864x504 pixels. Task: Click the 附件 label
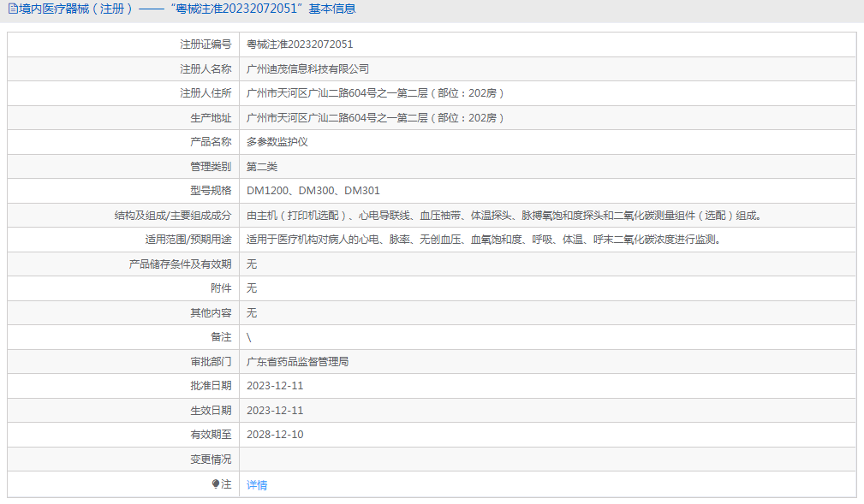pyautogui.click(x=221, y=288)
